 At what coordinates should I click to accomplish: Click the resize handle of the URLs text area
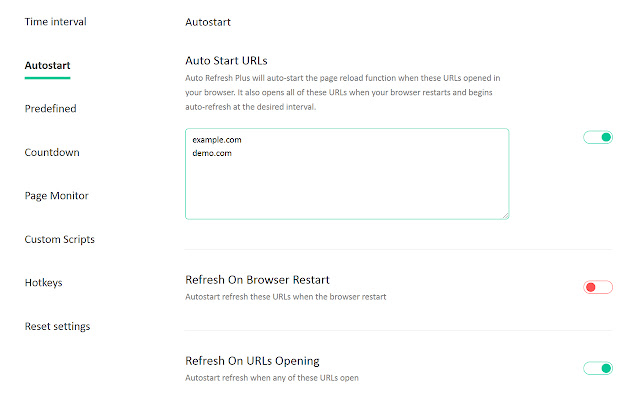pyautogui.click(x=505, y=214)
